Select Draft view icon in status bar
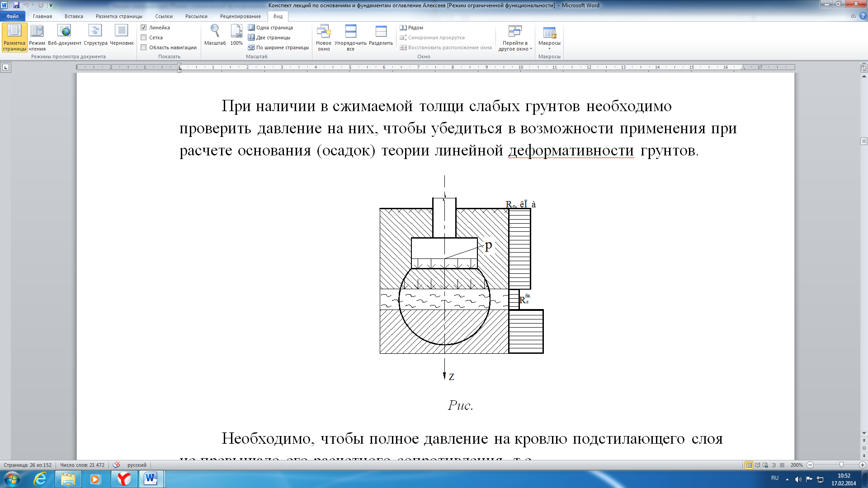The width and height of the screenshot is (868, 488). tap(782, 465)
